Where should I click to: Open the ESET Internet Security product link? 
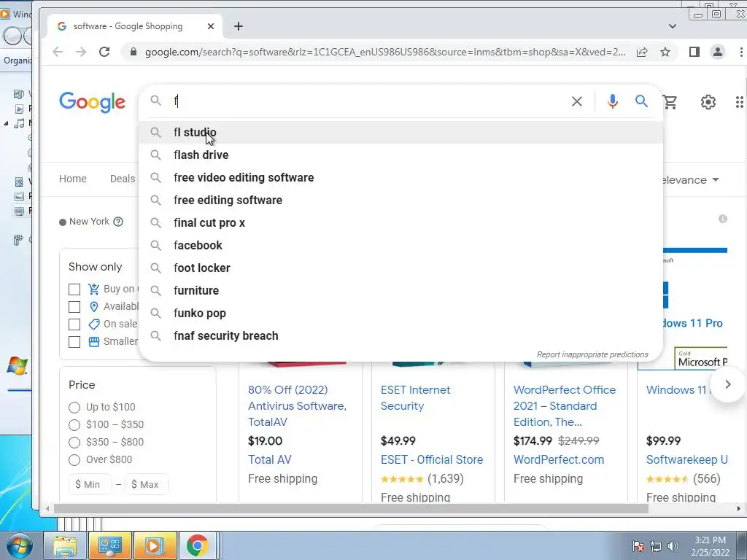tap(415, 398)
